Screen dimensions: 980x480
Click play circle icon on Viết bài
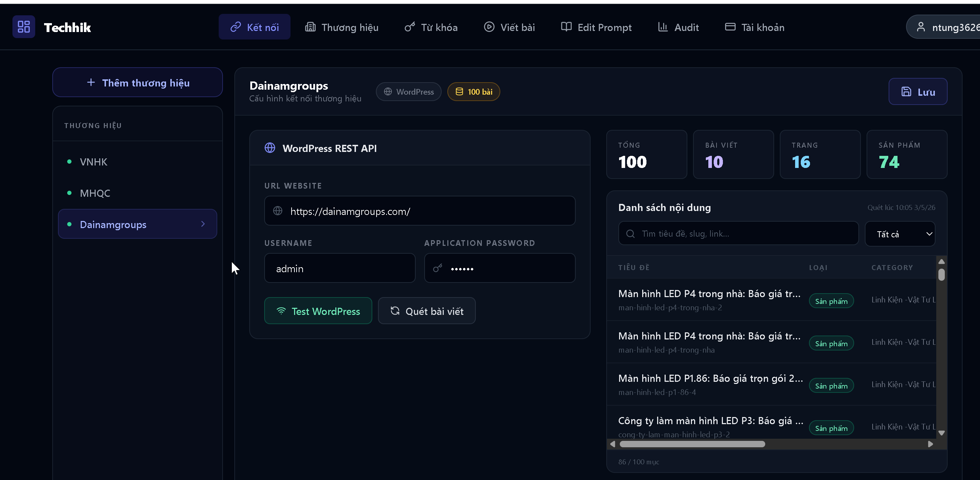489,27
